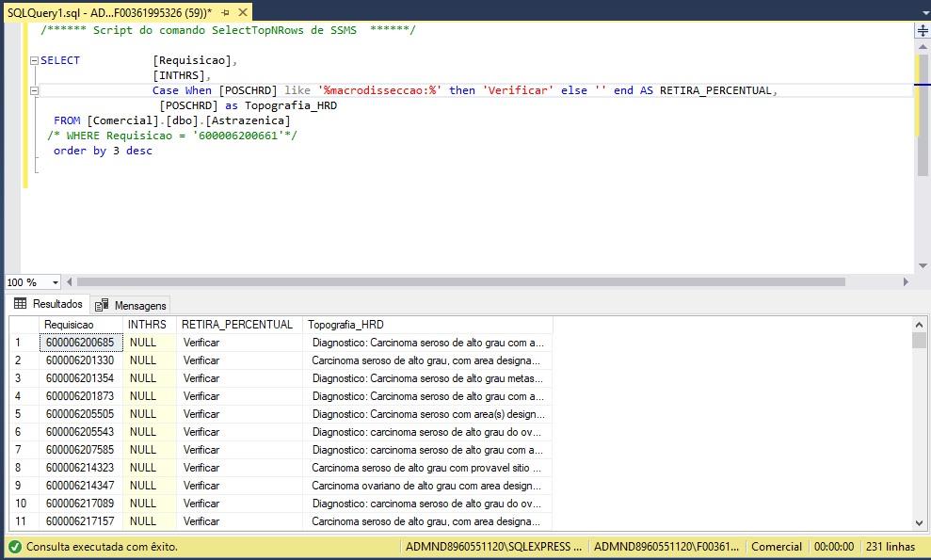Select row header number 1
The width and height of the screenshot is (931, 560).
click(x=24, y=343)
